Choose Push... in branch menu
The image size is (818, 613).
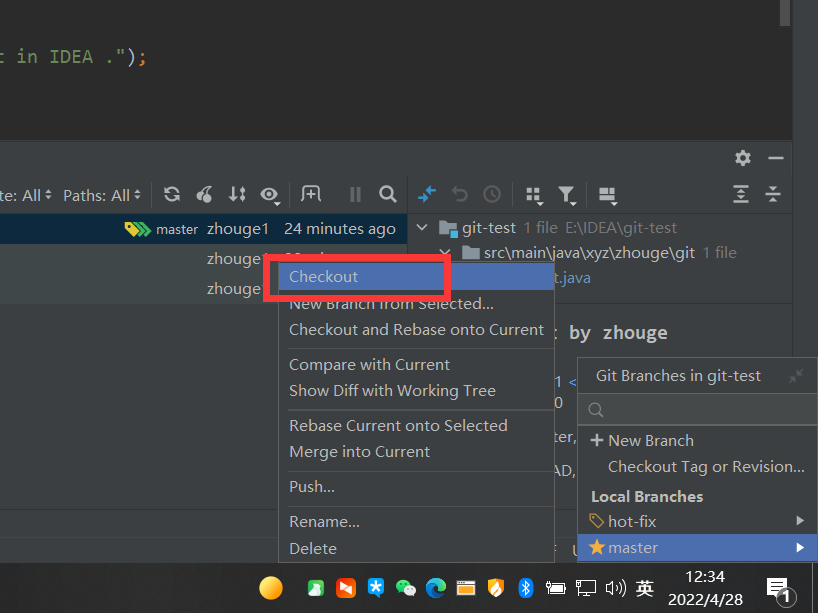[x=416, y=487]
